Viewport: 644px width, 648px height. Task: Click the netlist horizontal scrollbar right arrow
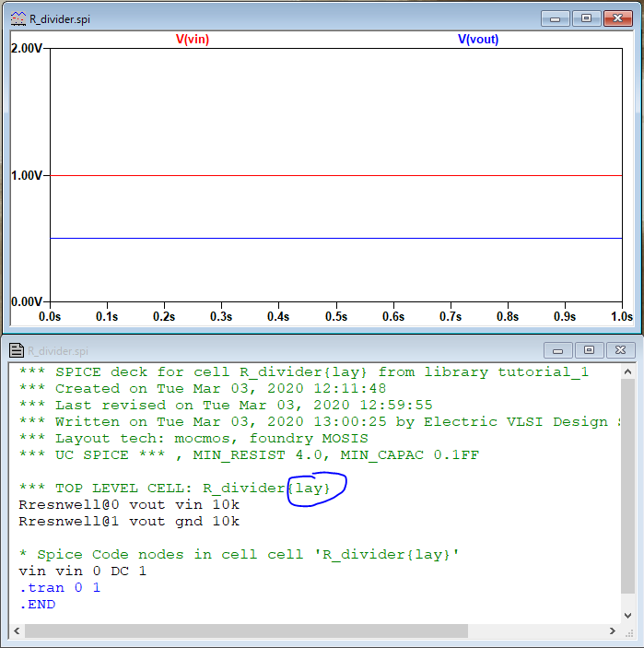[x=613, y=631]
